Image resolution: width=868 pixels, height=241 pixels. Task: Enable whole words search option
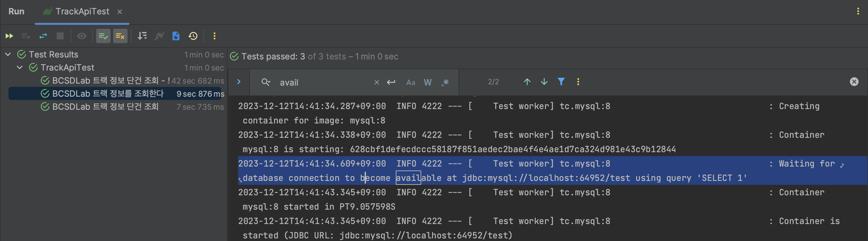427,83
